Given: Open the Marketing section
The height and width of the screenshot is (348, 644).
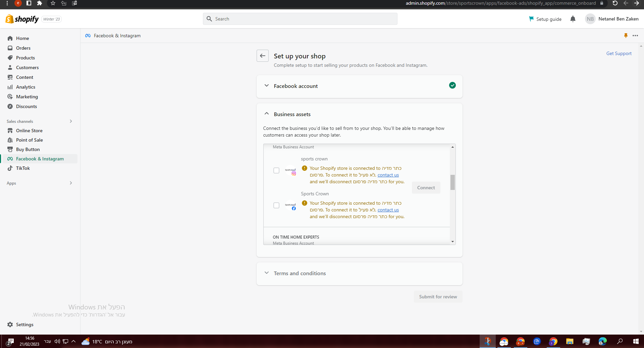Looking at the screenshot, I should point(27,97).
